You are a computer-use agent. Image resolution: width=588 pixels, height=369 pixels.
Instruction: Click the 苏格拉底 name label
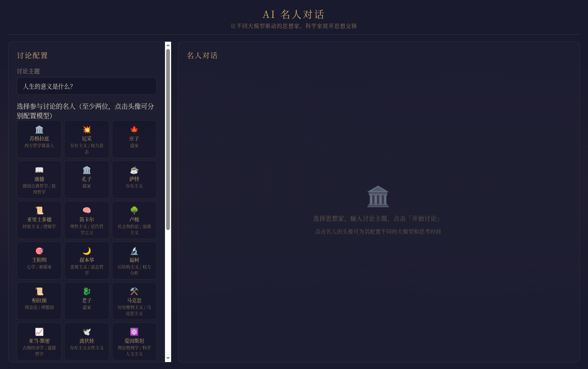tap(39, 139)
